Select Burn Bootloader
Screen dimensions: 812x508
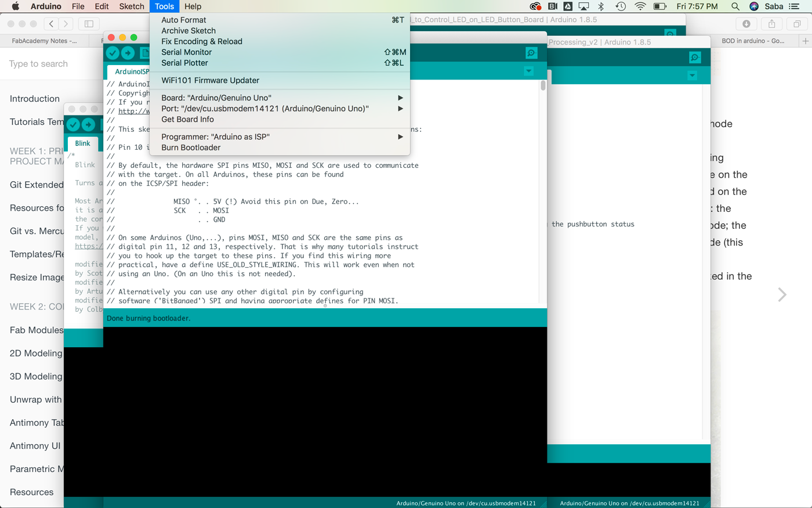(280, 147)
